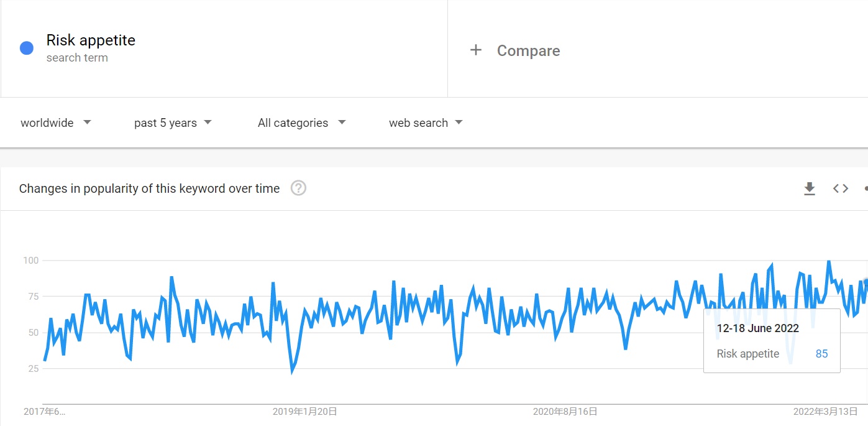Edit the Risk appetite search term
This screenshot has width=868, height=426.
[x=91, y=40]
